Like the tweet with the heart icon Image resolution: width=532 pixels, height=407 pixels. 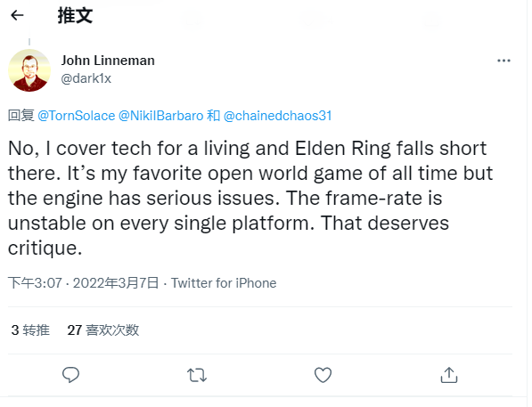point(323,375)
